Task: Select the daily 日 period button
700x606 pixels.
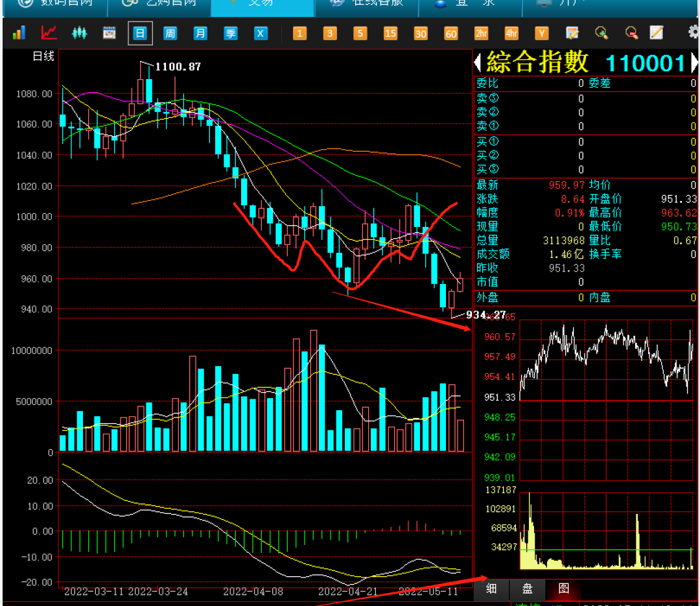Action: [140, 34]
